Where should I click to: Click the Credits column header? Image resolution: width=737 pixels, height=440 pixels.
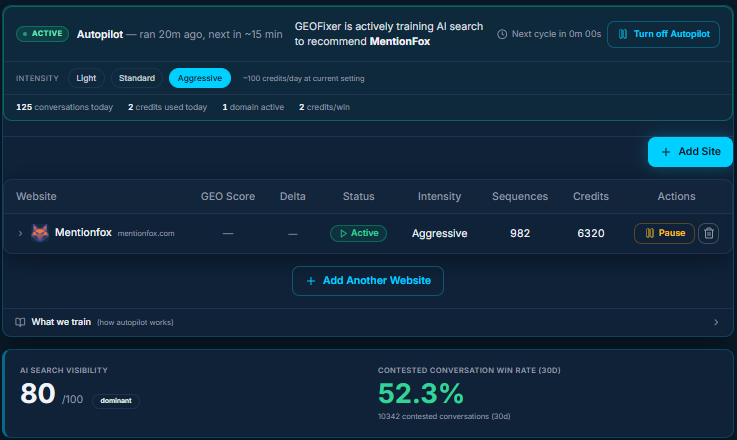pyautogui.click(x=591, y=196)
